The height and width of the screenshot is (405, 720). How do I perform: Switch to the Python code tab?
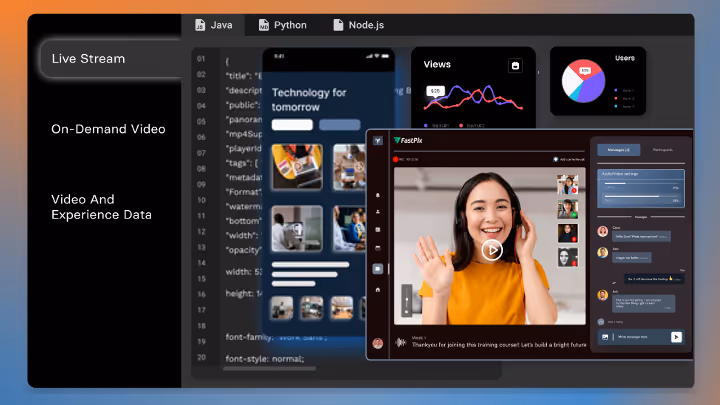[x=282, y=25]
